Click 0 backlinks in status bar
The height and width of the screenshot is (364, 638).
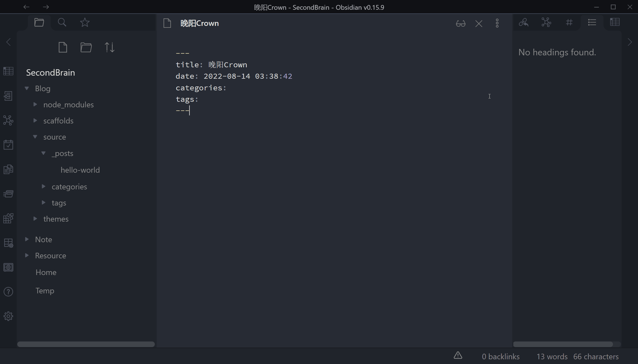tap(500, 356)
